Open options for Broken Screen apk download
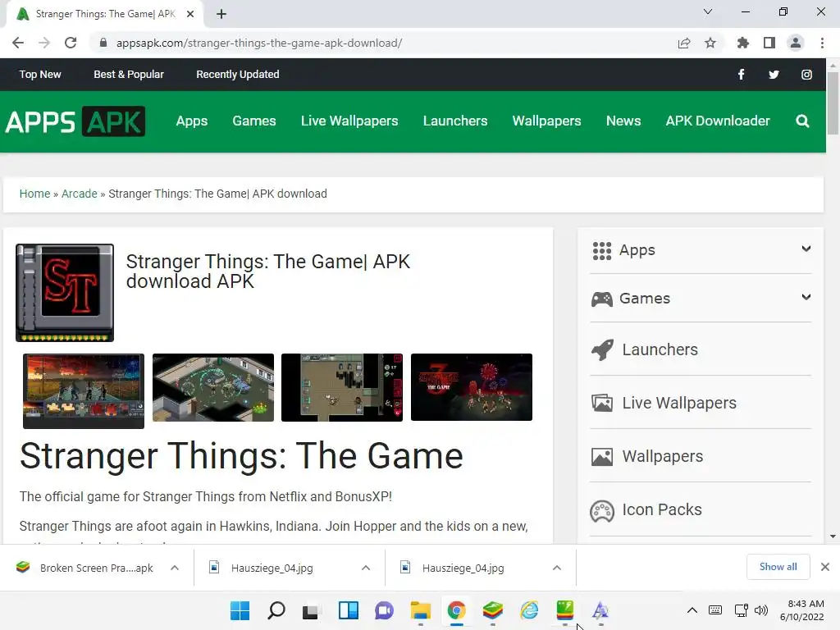The image size is (840, 630). tap(175, 568)
